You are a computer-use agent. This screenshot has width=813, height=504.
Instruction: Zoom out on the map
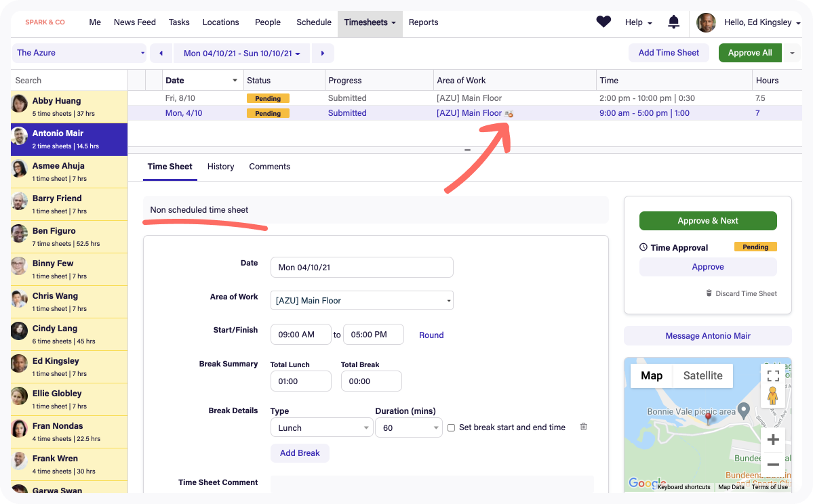(772, 465)
